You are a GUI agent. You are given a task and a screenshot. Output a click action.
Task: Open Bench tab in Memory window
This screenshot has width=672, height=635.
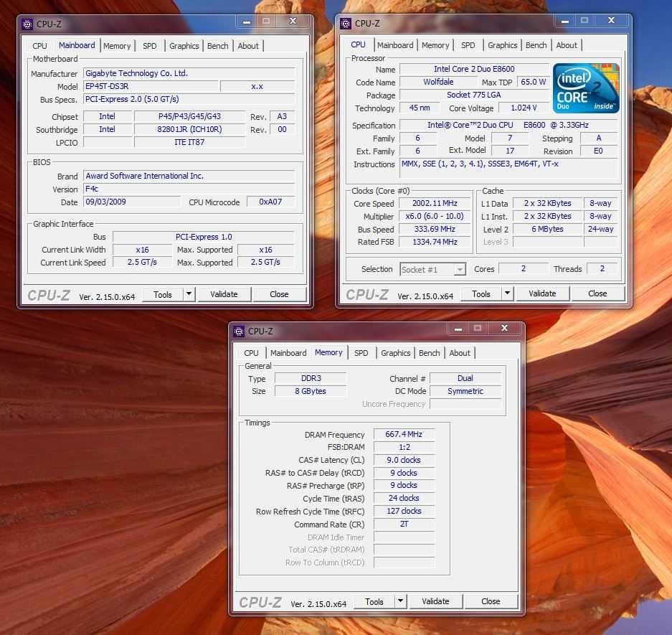point(430,353)
